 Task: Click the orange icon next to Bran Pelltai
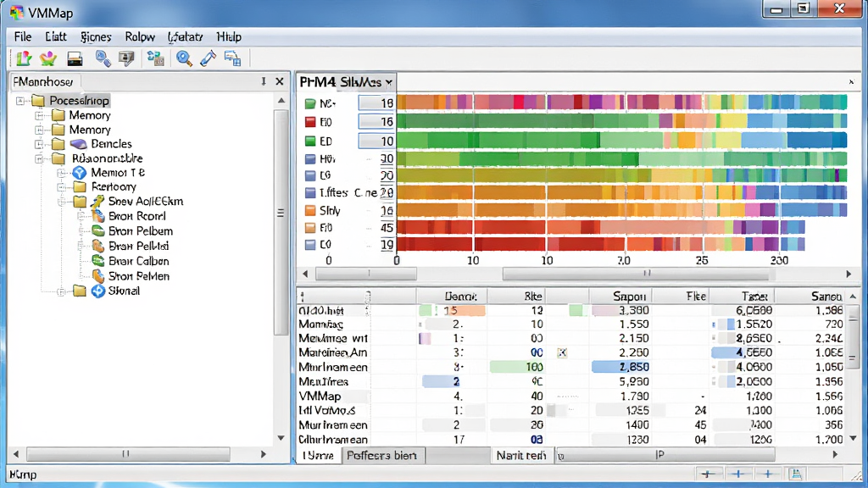point(98,247)
